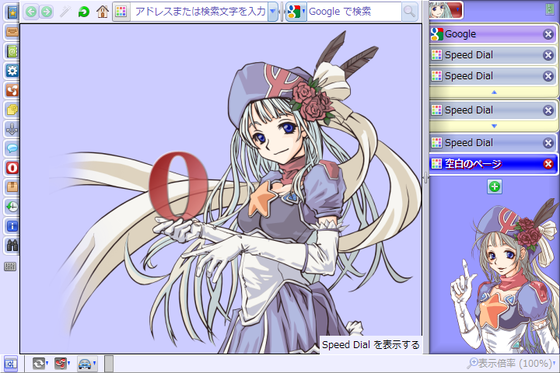Reload the page with green arrow
Screen dimensions: 560x373
click(84, 12)
